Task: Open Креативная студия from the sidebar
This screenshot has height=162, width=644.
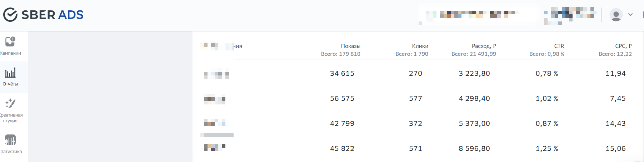Action: (10, 111)
